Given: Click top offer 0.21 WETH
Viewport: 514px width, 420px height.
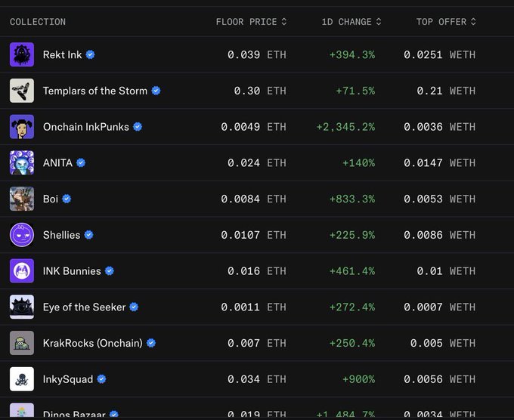Looking at the screenshot, I should [x=446, y=91].
